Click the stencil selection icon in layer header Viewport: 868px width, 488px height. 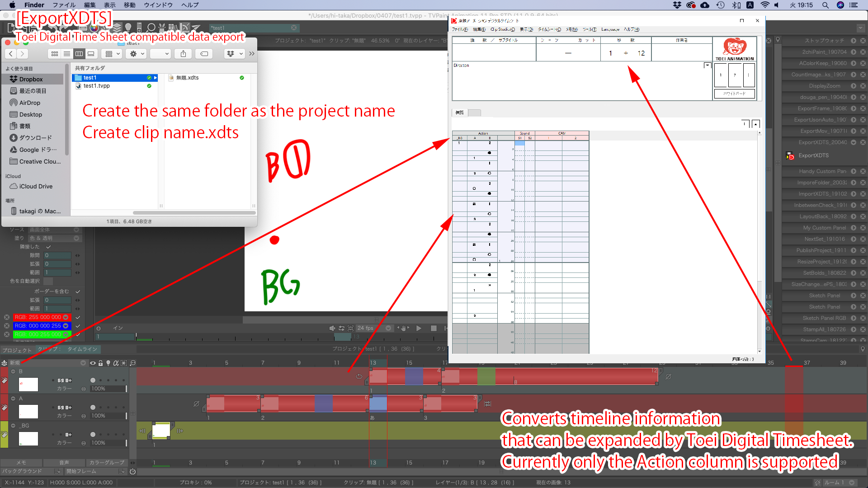coord(123,363)
